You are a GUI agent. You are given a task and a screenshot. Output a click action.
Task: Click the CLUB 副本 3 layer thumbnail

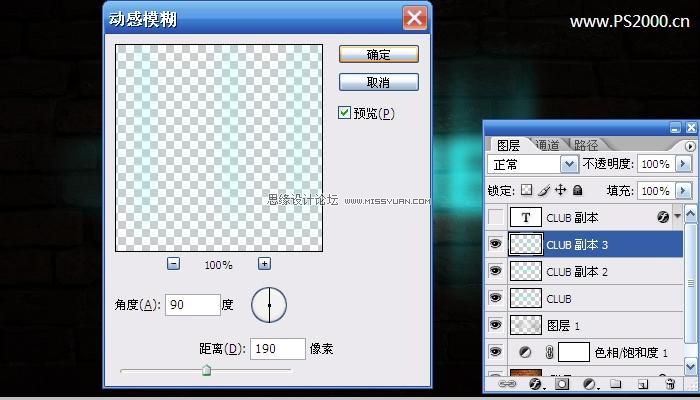[525, 244]
